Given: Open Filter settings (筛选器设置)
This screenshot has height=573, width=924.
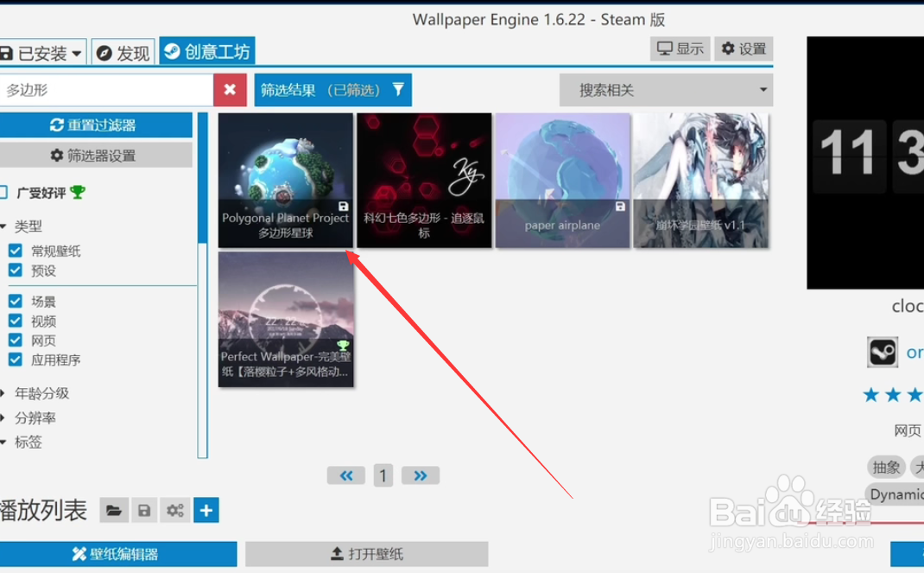Looking at the screenshot, I should click(96, 156).
